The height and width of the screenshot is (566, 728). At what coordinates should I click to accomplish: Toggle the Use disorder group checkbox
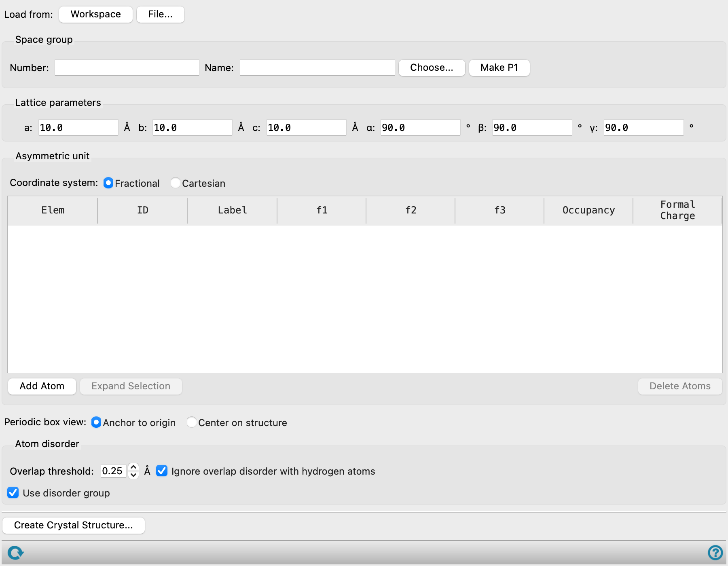coord(13,493)
